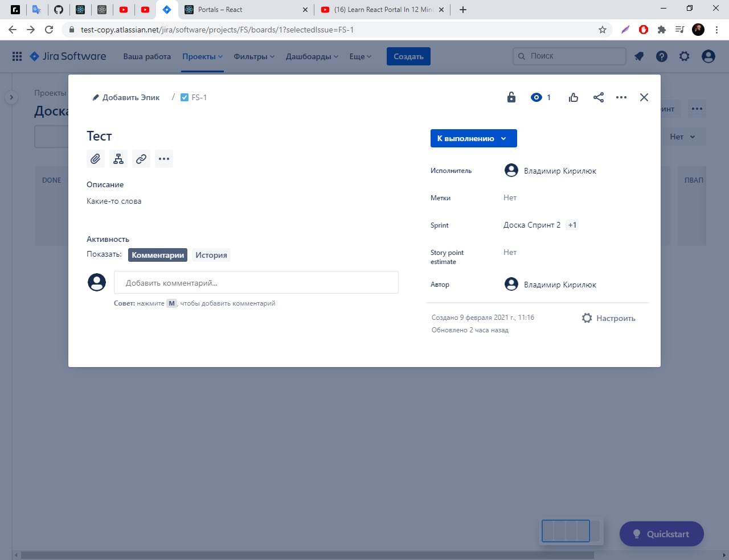Click the +1 additional sprints badge
The image size is (729, 560).
(x=572, y=225)
